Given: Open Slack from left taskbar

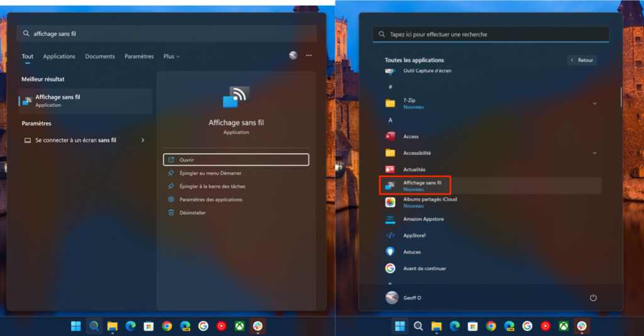Looking at the screenshot, I should (257, 326).
